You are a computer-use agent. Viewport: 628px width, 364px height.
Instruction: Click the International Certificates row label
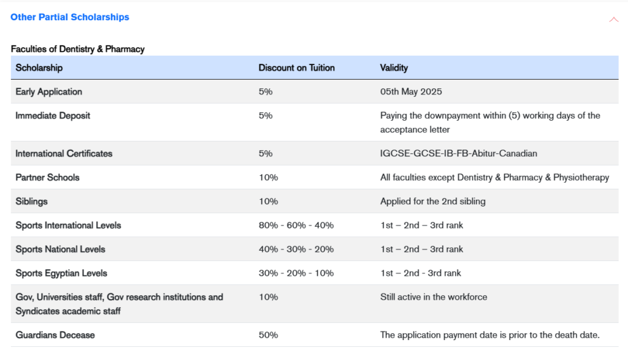64,154
